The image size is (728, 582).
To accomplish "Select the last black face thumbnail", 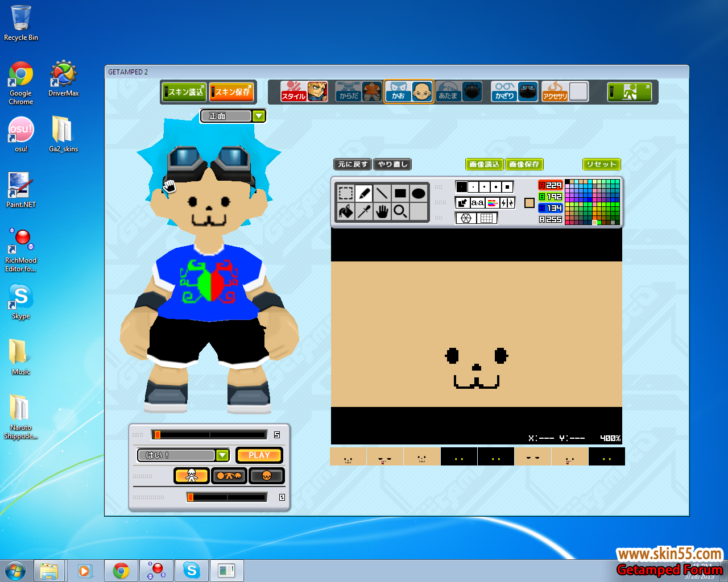I will [607, 456].
